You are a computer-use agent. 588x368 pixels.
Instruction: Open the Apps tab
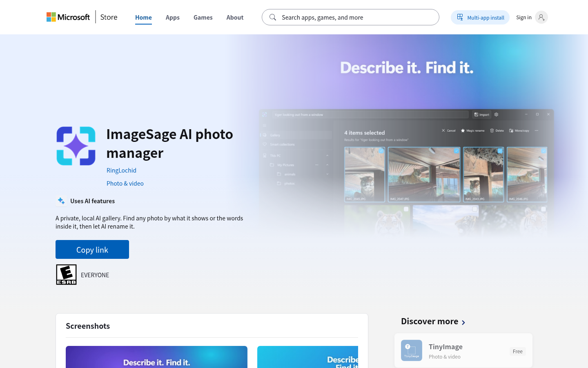coord(173,17)
